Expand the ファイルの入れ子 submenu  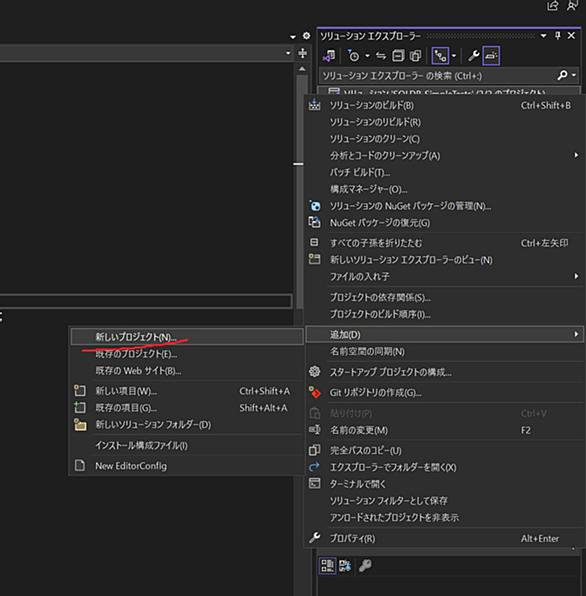pyautogui.click(x=445, y=276)
